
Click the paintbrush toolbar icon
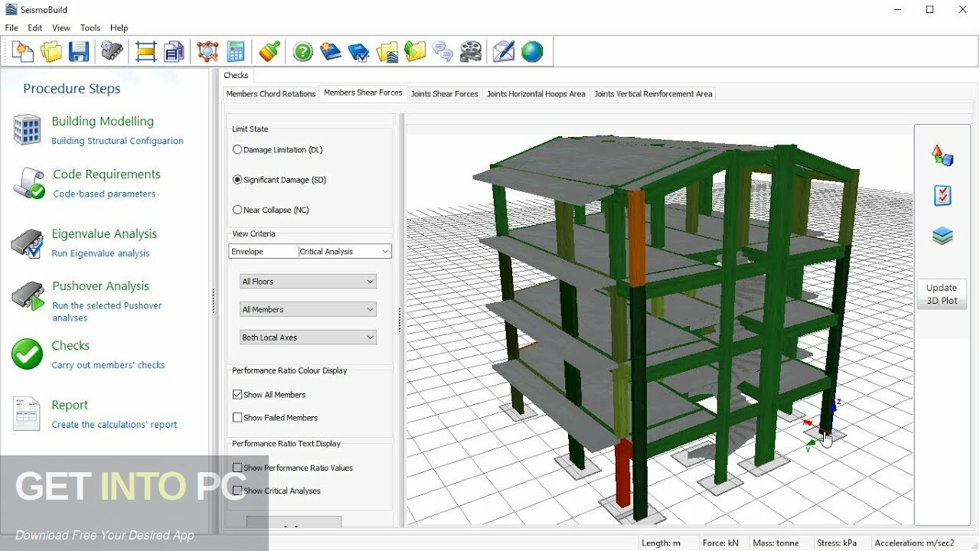pos(269,51)
